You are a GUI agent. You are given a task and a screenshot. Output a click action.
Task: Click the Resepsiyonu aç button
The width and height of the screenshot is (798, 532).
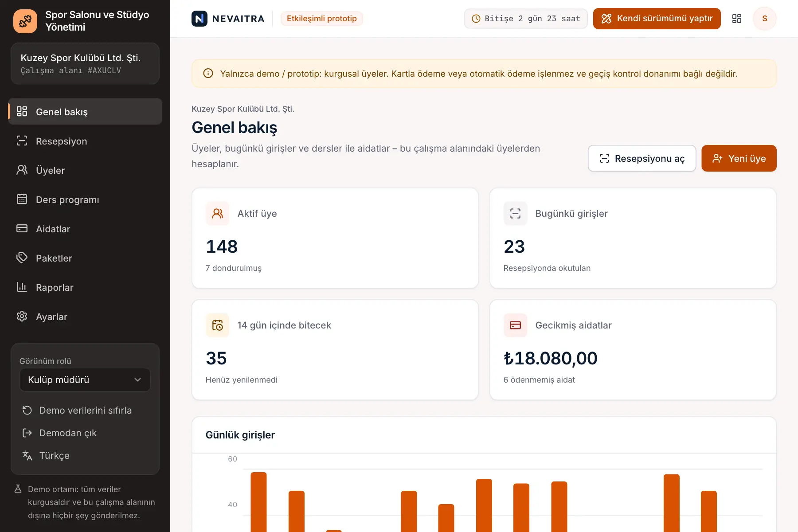coord(642,158)
